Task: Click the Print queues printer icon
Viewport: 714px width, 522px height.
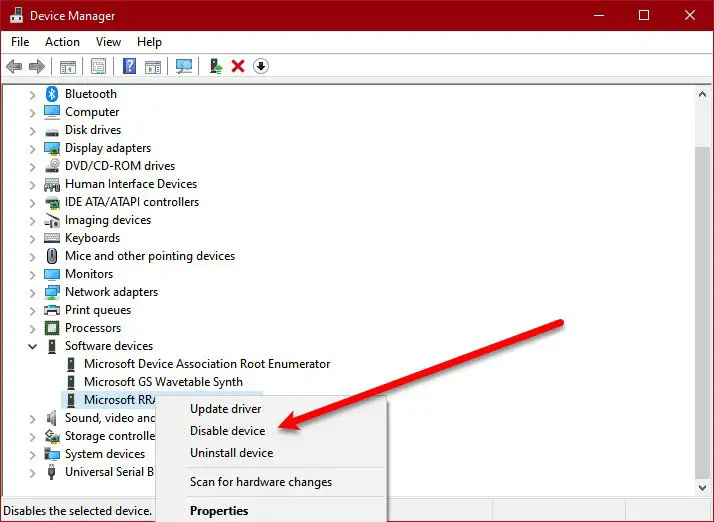Action: click(x=52, y=310)
